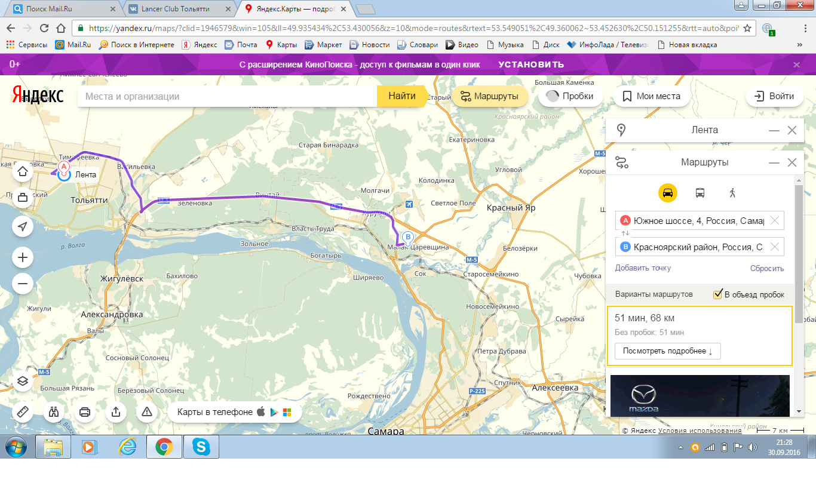This screenshot has width=816, height=504.
Task: Close the Лента panel
Action: click(792, 130)
